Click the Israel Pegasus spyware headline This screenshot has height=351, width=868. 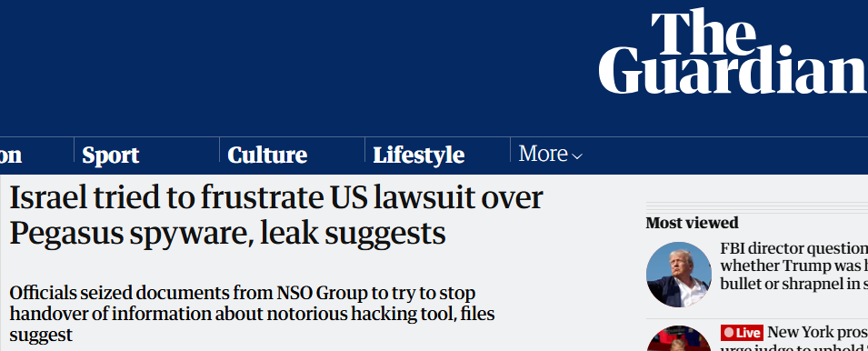276,216
